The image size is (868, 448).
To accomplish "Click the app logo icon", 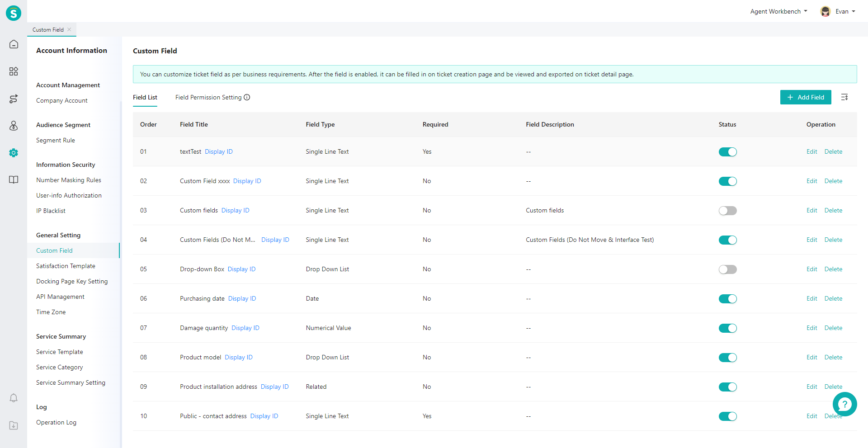I will click(14, 13).
